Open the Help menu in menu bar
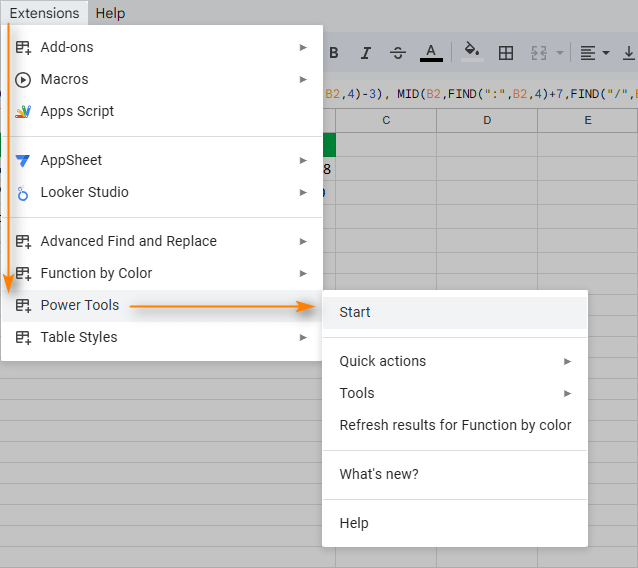This screenshot has height=568, width=638. (x=110, y=13)
